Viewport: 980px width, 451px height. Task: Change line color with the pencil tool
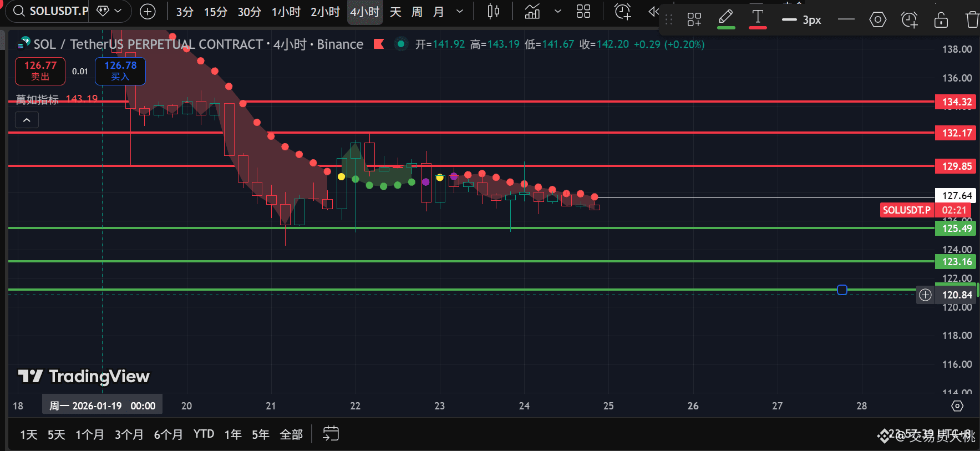[726, 19]
